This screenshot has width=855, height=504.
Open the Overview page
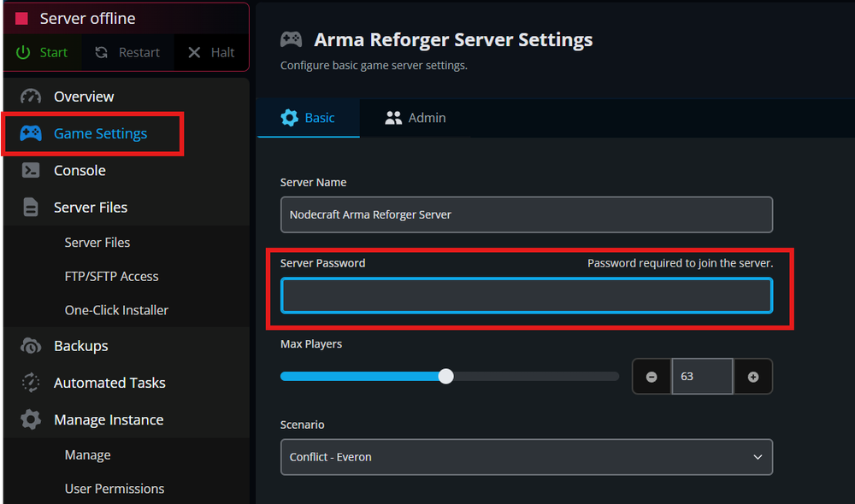[126, 97]
